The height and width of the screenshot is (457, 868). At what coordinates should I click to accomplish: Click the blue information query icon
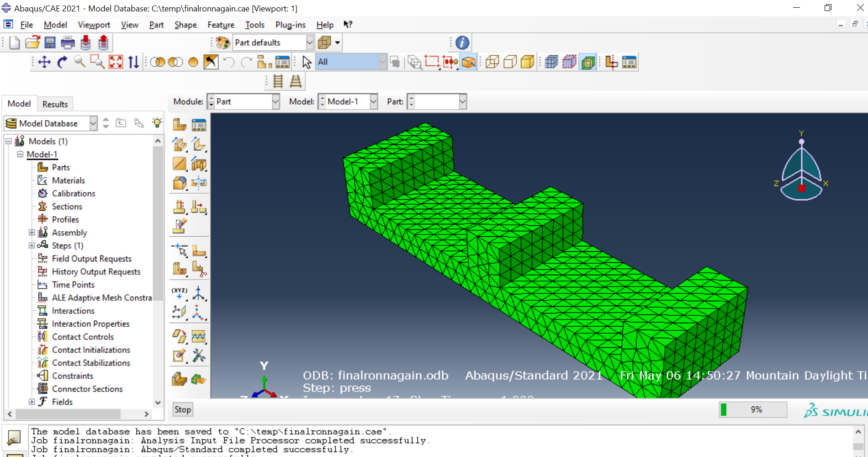coord(462,43)
